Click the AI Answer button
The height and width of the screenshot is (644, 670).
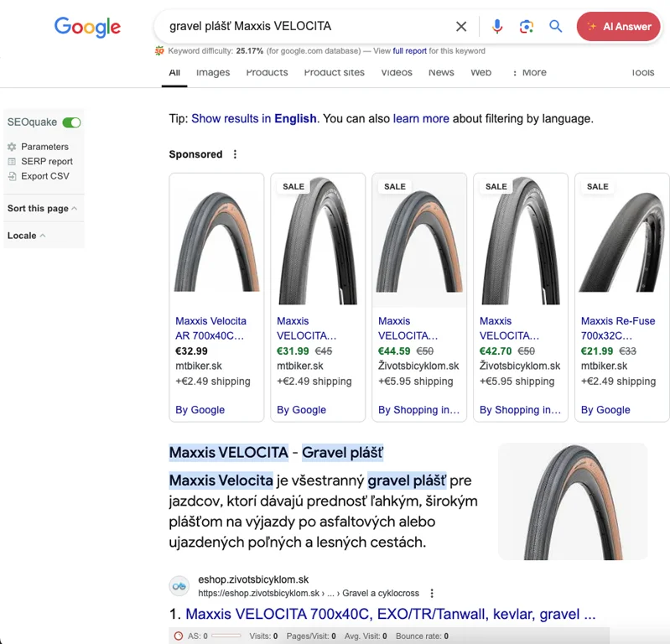tap(619, 27)
